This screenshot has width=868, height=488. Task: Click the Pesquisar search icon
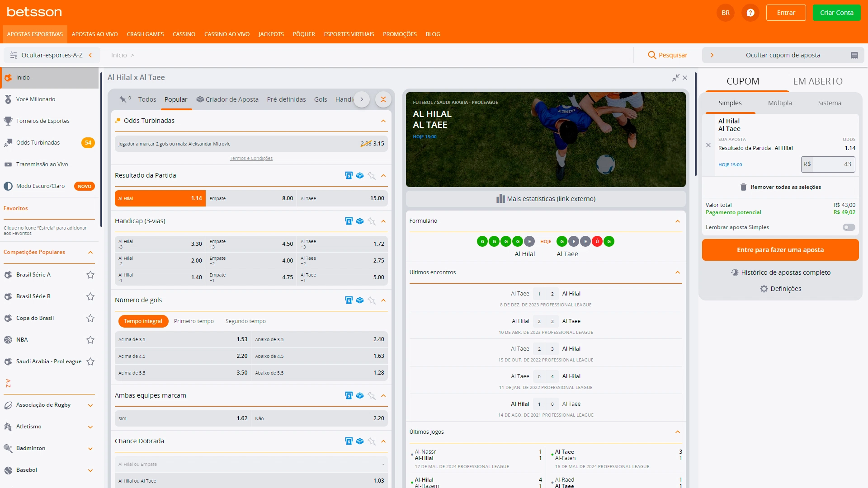point(652,55)
